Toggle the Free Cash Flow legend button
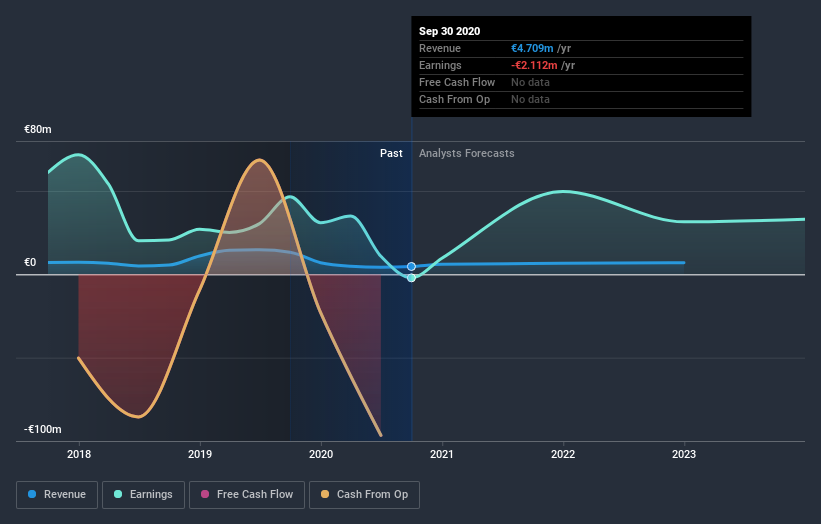 pyautogui.click(x=247, y=495)
